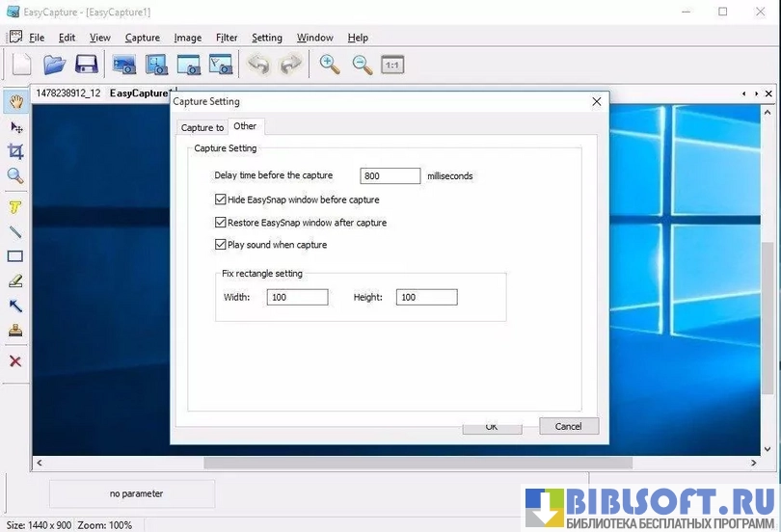781x532 pixels.
Task: Click the actual size 1:1 icon
Action: [x=391, y=66]
